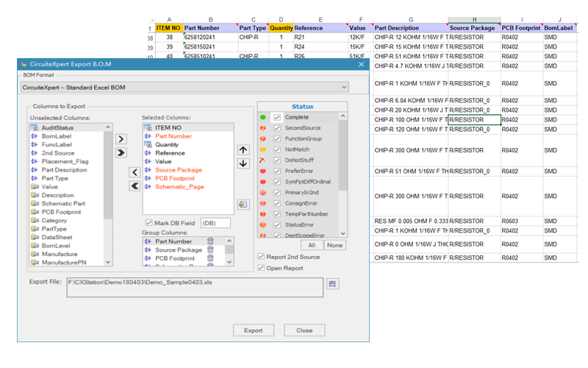
Task: Remove all columns with double left arrow
Action: 135,186
